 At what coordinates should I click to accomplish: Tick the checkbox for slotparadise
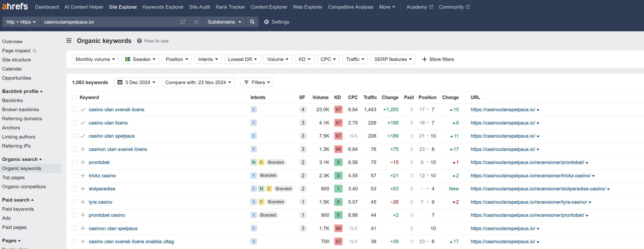(74, 189)
